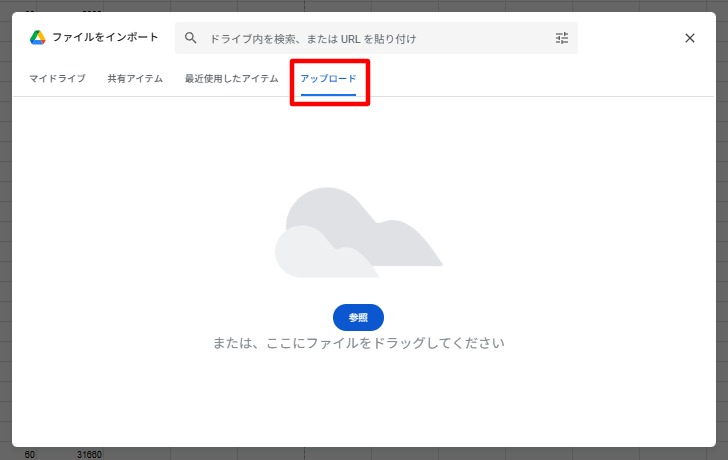The height and width of the screenshot is (460, 728).
Task: Click dimmed spreadsheet area right of dialog
Action: click(722, 230)
